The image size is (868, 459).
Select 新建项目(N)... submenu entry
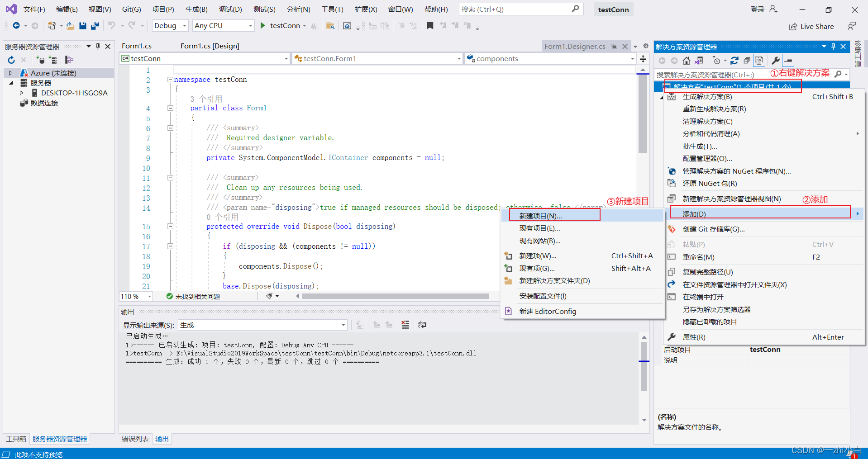(582, 216)
